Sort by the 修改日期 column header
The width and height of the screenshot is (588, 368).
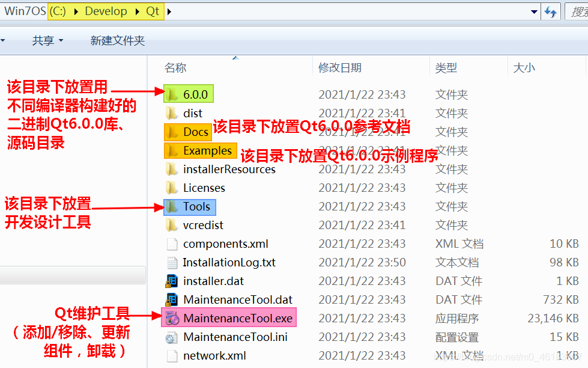pyautogui.click(x=340, y=68)
